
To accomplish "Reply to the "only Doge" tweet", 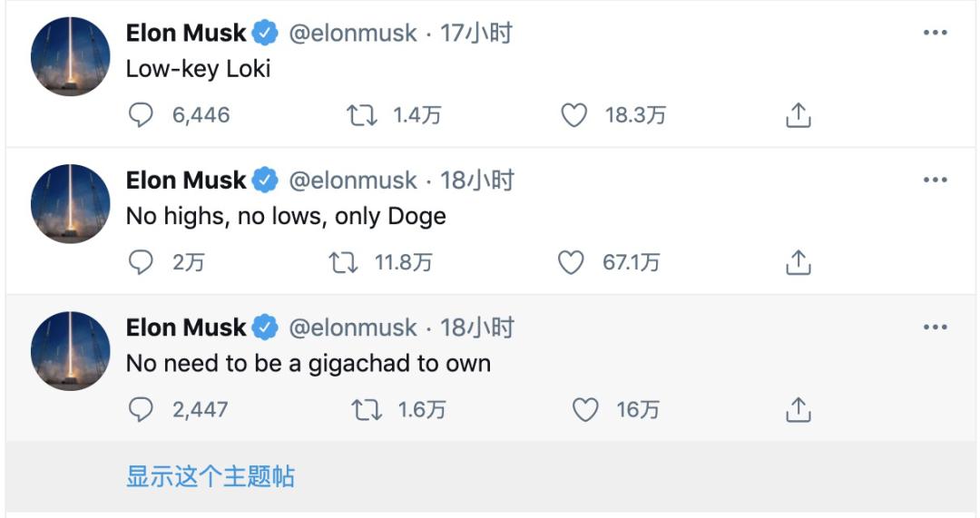I will click(x=141, y=263).
